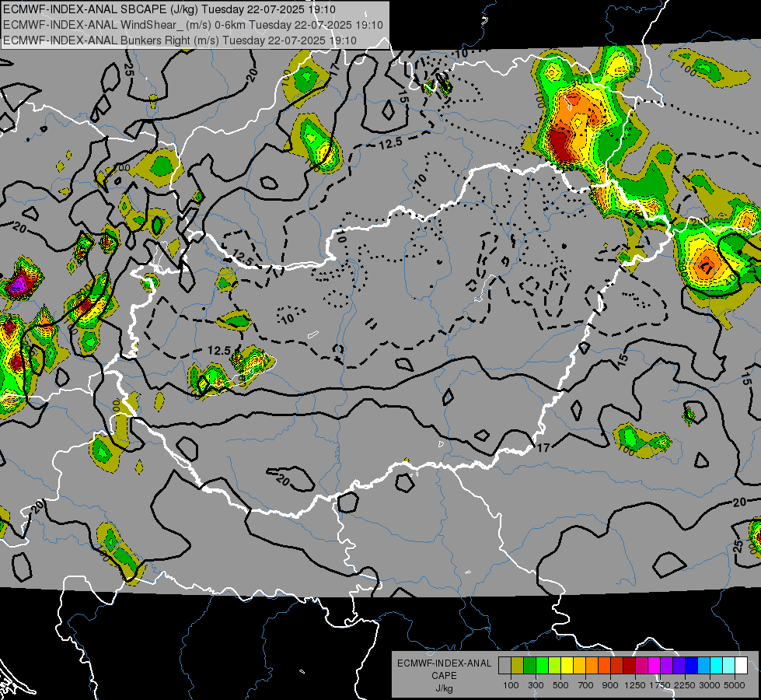Pick the red-orange legend swatch before 900

604,665
